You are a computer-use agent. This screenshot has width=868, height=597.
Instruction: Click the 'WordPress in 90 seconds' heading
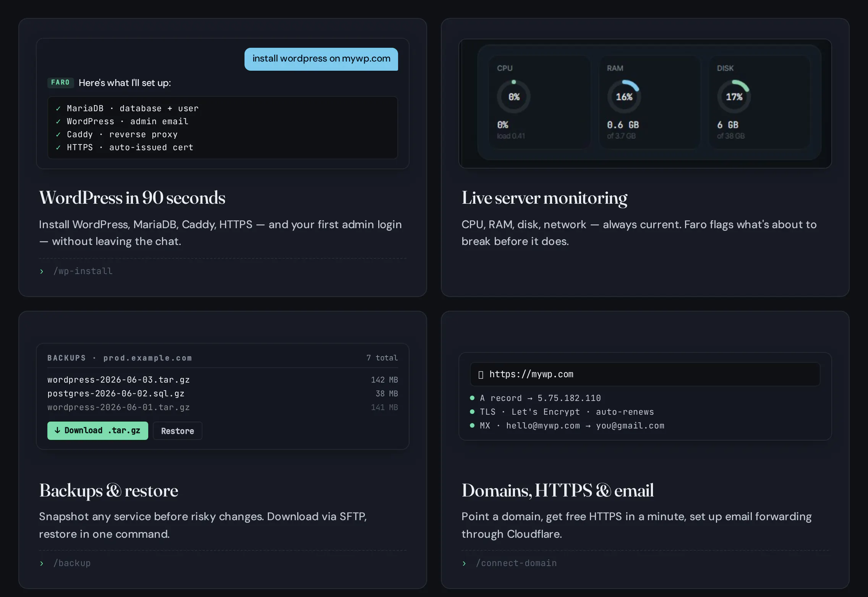click(132, 198)
